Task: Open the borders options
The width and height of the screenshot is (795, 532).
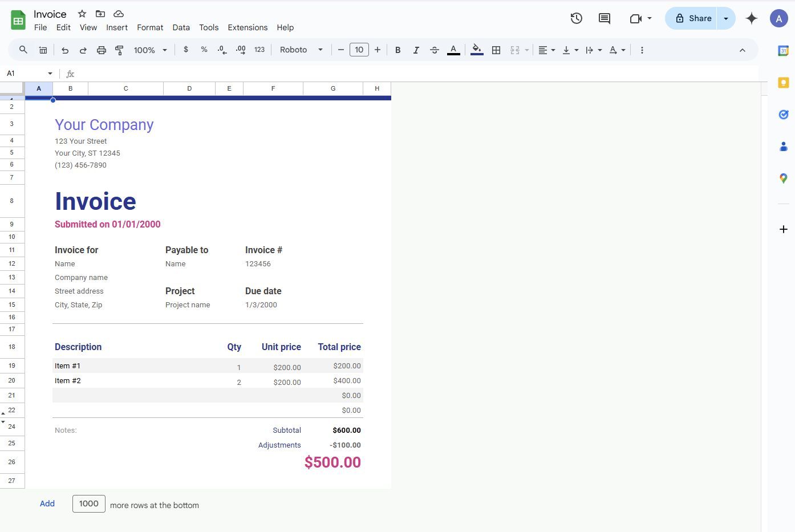Action: tap(496, 50)
